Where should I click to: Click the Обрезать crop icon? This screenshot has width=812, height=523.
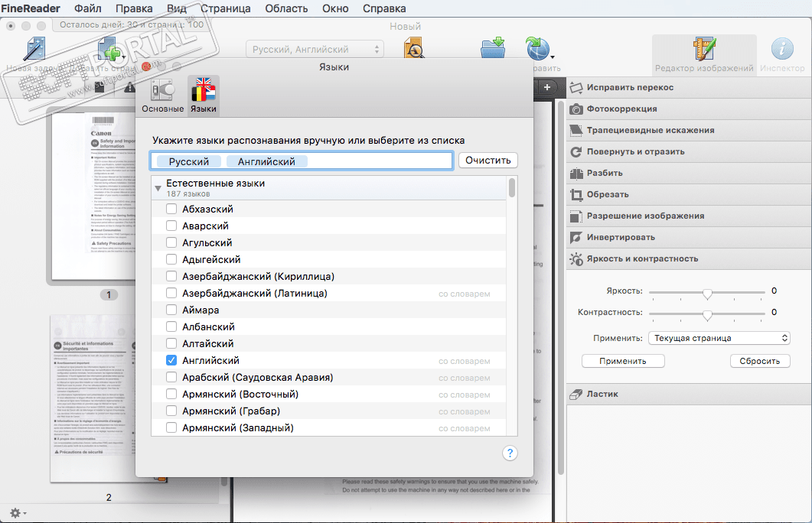[x=576, y=194]
